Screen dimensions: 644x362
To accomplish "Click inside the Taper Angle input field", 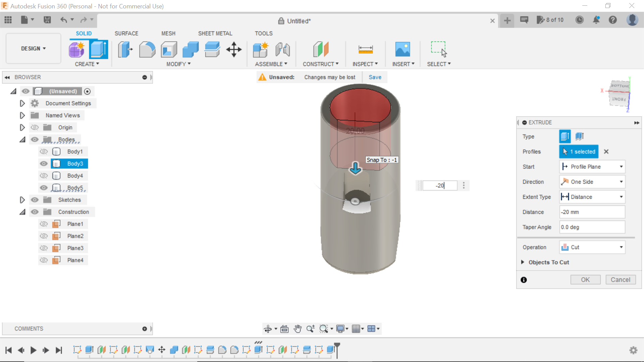I will 592,227.
